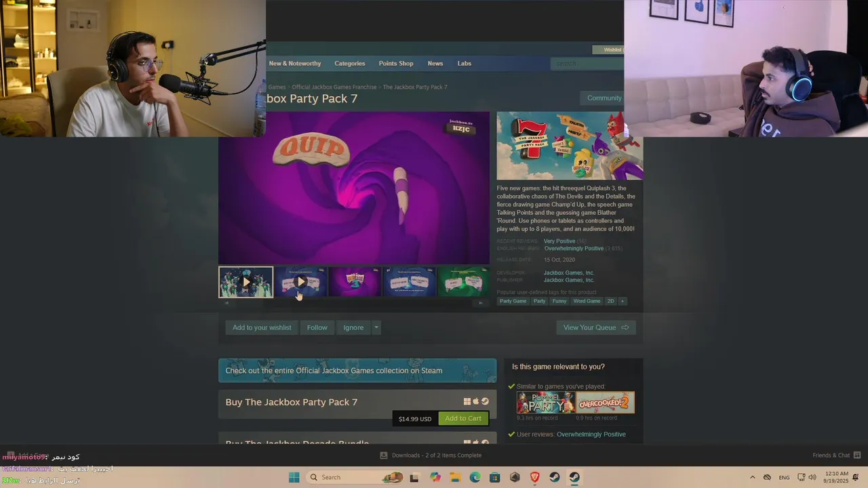This screenshot has width=868, height=488.
Task: Click the first Steam taskbar icon
Action: click(555, 477)
